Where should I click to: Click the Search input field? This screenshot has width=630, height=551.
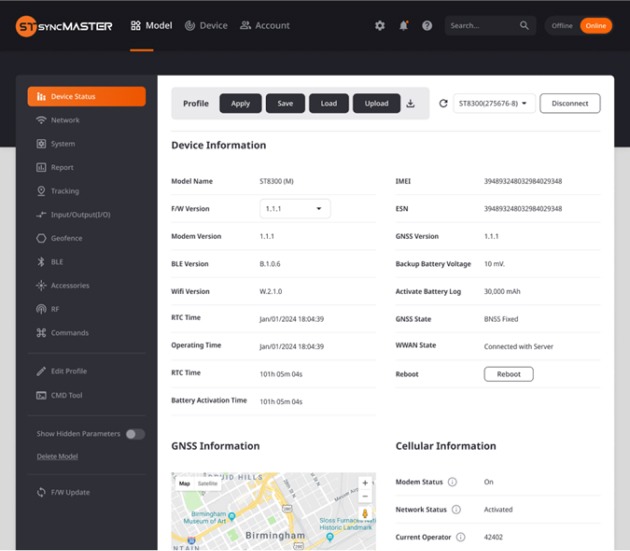[480, 26]
